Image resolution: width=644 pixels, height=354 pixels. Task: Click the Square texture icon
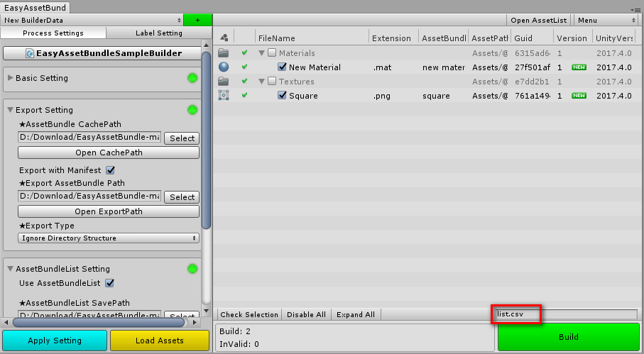[224, 95]
